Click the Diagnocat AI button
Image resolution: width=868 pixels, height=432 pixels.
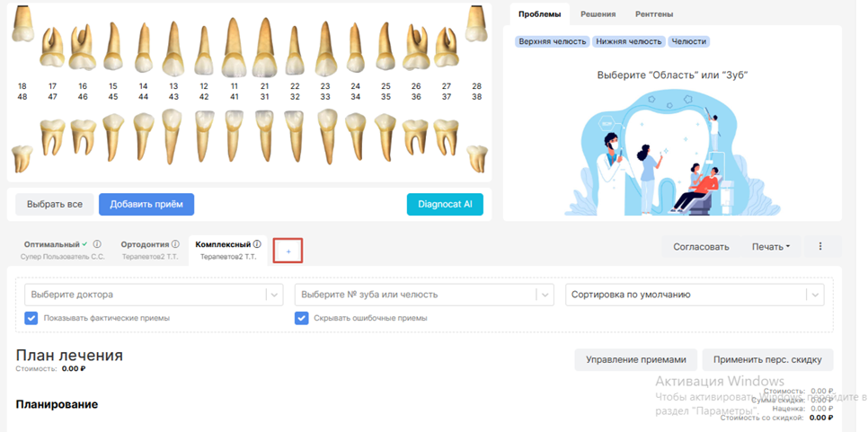point(445,204)
